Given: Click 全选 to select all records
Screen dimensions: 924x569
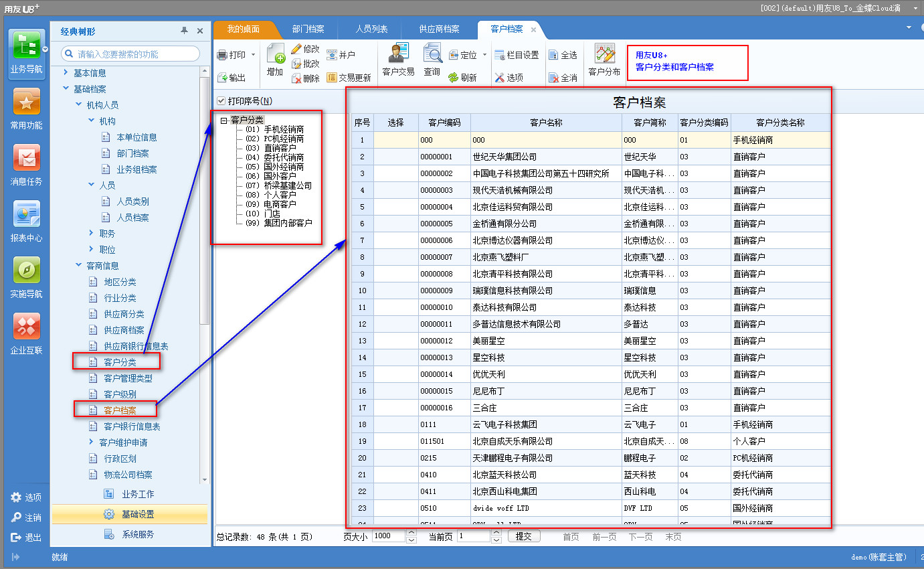Looking at the screenshot, I should click(562, 55).
